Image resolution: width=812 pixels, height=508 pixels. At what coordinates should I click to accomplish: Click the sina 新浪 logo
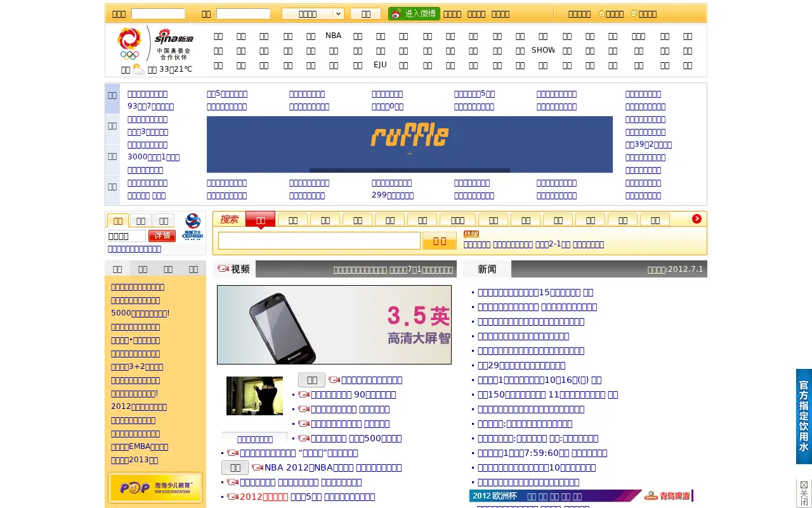[174, 36]
